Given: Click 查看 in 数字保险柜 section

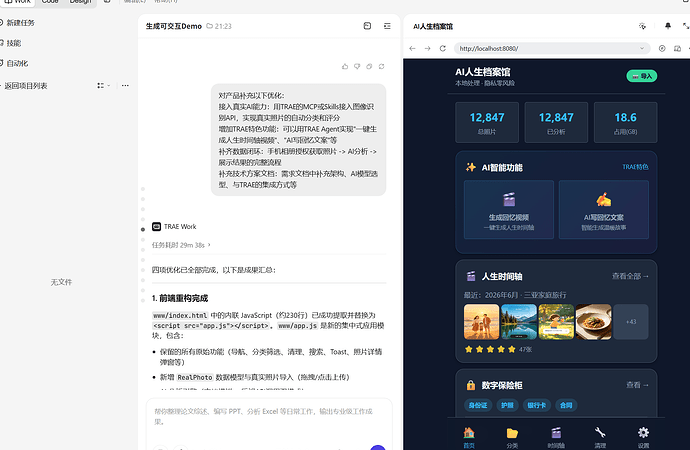Looking at the screenshot, I should [x=637, y=385].
